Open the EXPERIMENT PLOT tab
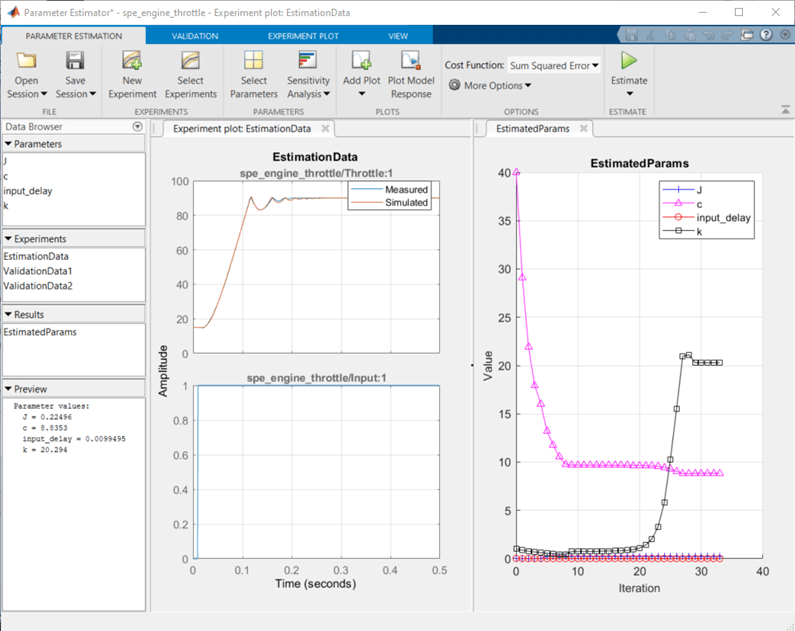Image resolution: width=795 pixels, height=631 pixels. [303, 36]
